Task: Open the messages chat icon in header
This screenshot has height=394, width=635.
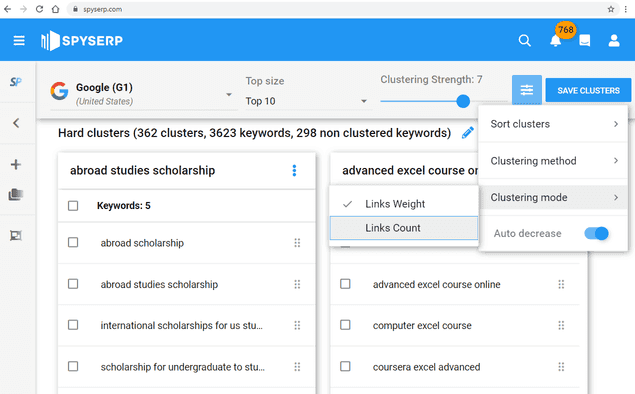Action: (x=584, y=40)
